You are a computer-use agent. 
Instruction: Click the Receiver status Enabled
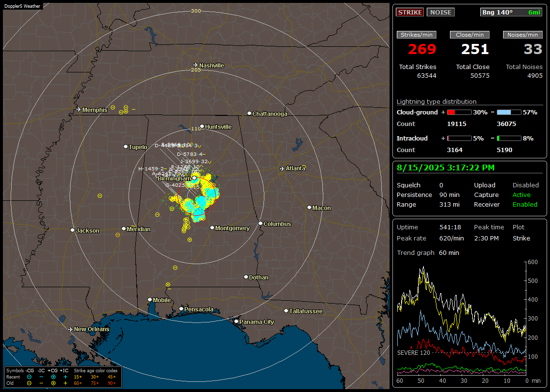[x=525, y=205]
